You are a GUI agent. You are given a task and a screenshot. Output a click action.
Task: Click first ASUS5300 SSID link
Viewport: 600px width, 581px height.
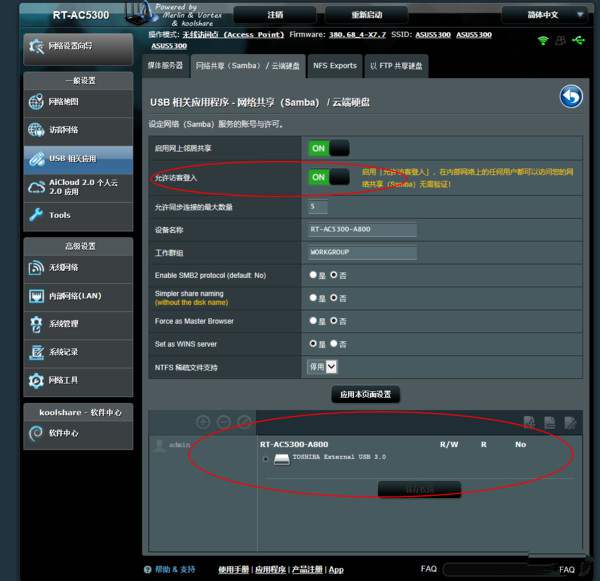(433, 35)
